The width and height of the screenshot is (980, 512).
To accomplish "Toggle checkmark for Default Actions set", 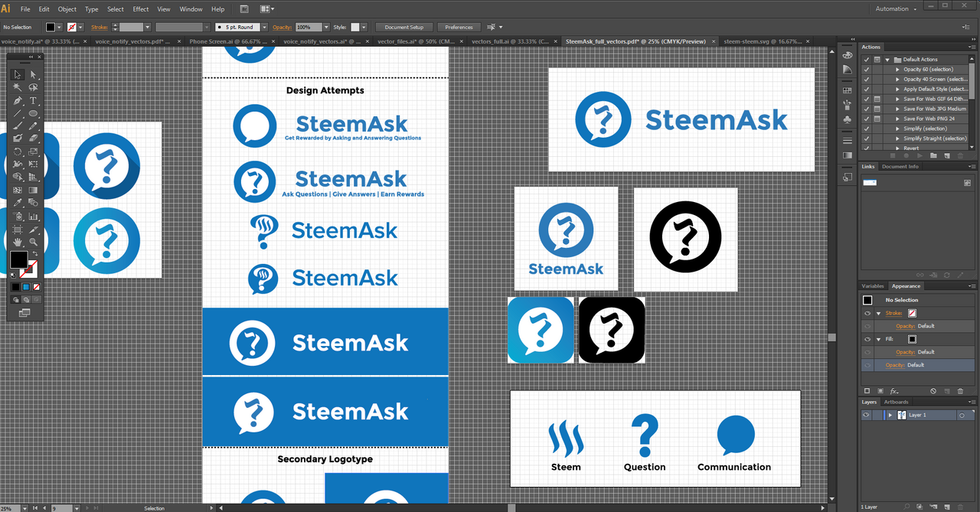I will click(x=867, y=60).
